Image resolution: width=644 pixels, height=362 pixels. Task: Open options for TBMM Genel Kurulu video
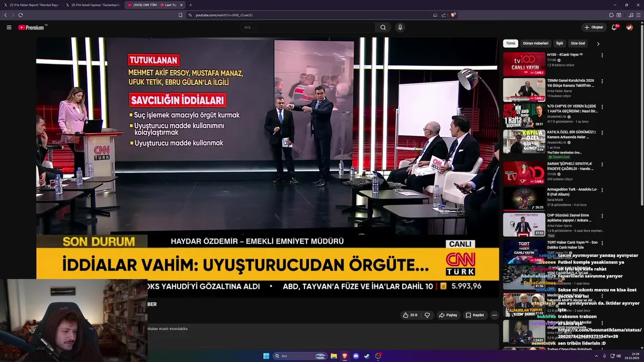pos(602,81)
